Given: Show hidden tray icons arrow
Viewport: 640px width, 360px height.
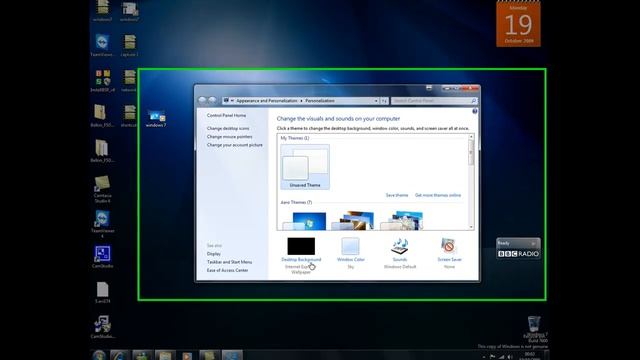Looking at the screenshot, I should pos(484,357).
